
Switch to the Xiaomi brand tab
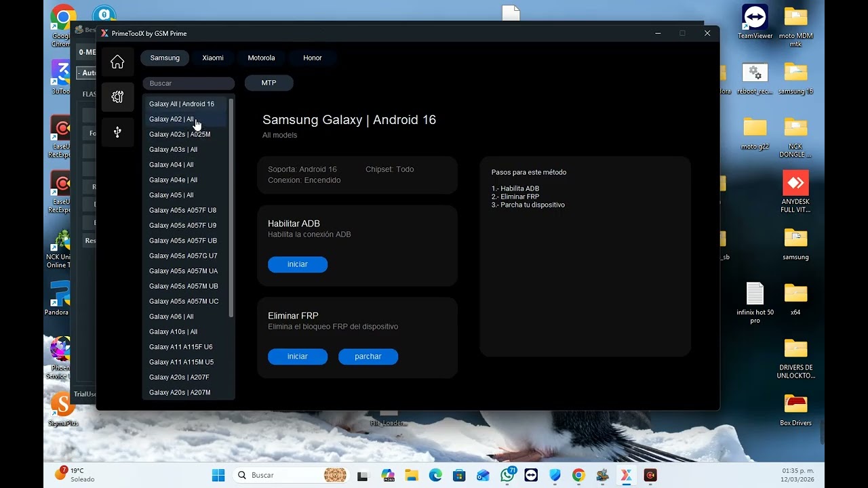(x=213, y=58)
